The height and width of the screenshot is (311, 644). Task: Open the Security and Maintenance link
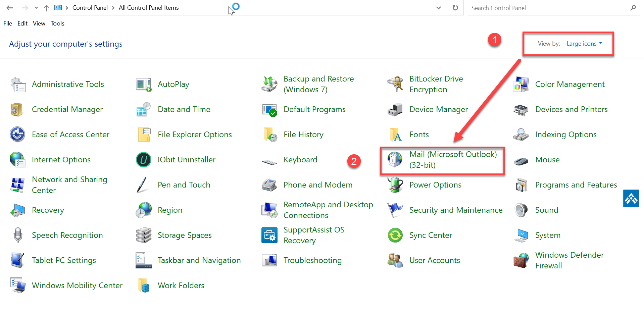tap(456, 210)
